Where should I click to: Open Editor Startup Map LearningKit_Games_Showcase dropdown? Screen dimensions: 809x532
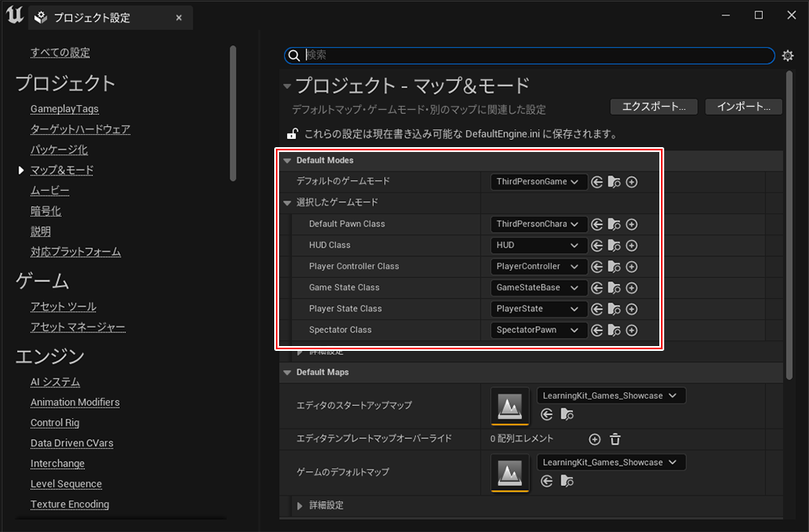pyautogui.click(x=611, y=395)
